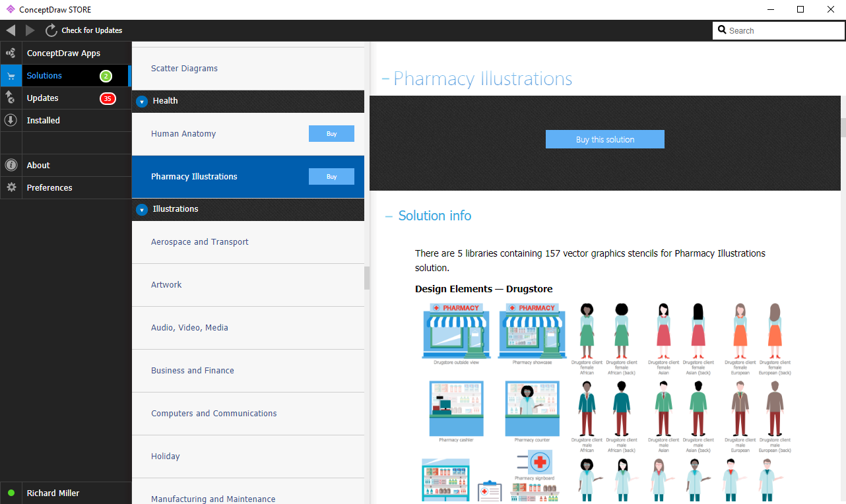Click the Design Elements — Drugstore heading
846x504 pixels.
(484, 289)
